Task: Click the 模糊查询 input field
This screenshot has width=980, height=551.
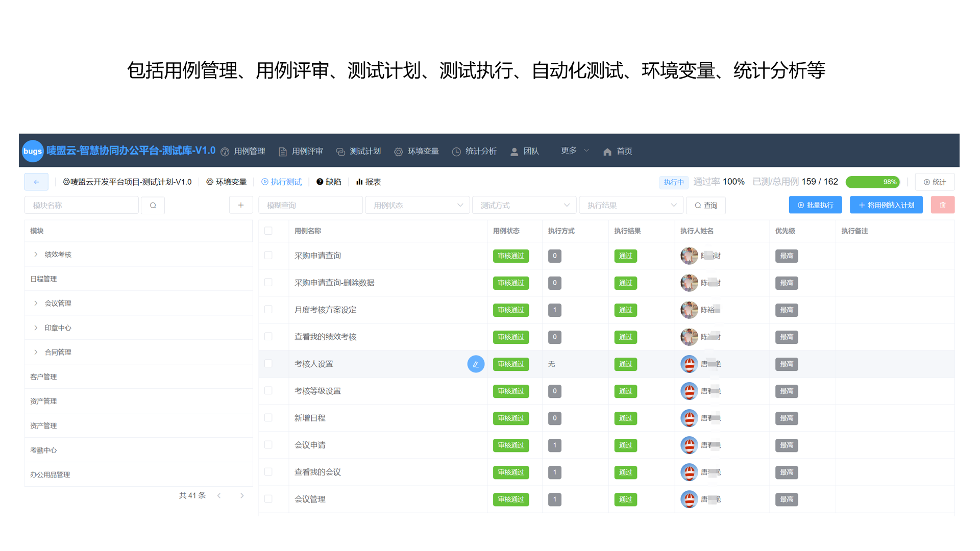Action: (310, 205)
